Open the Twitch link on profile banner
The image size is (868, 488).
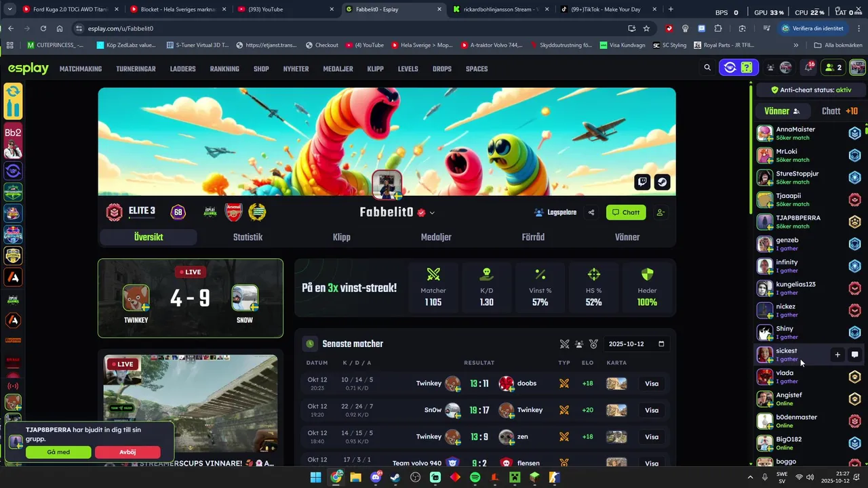click(642, 182)
